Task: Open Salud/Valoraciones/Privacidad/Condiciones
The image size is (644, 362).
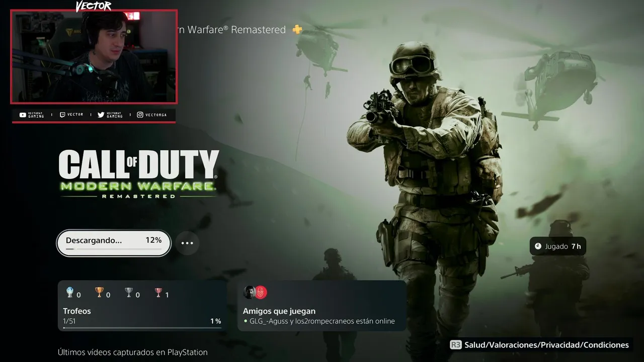Action: 546,345
